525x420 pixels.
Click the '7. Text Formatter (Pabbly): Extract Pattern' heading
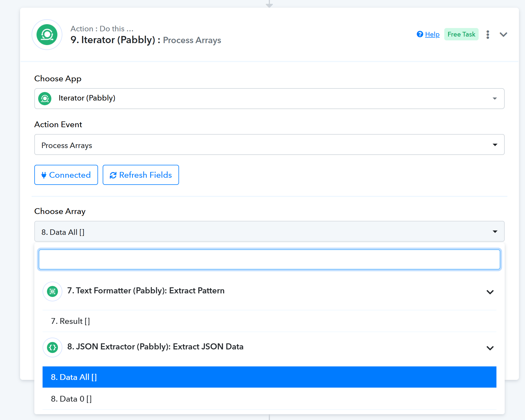146,291
